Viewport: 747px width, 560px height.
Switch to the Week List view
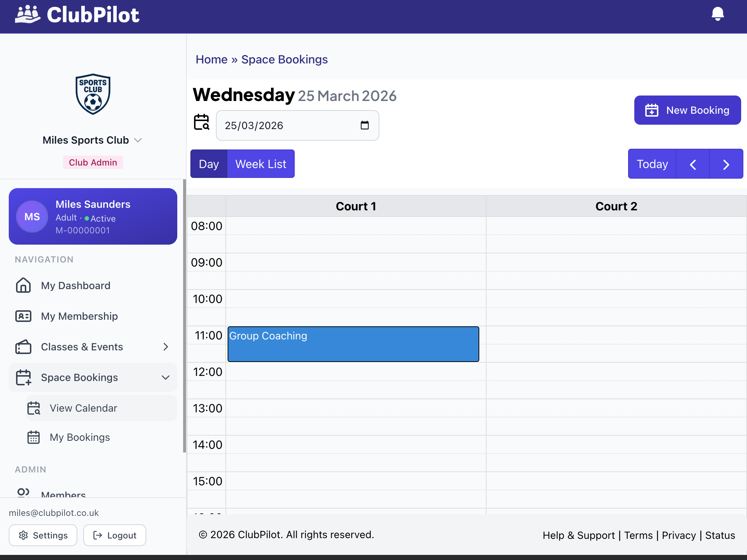point(260,164)
